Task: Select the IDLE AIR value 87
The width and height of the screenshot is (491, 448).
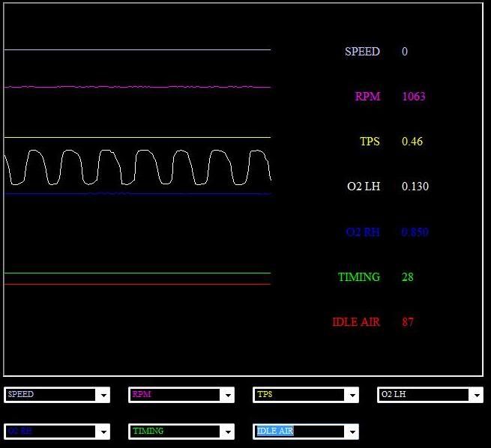Action: pyautogui.click(x=408, y=322)
